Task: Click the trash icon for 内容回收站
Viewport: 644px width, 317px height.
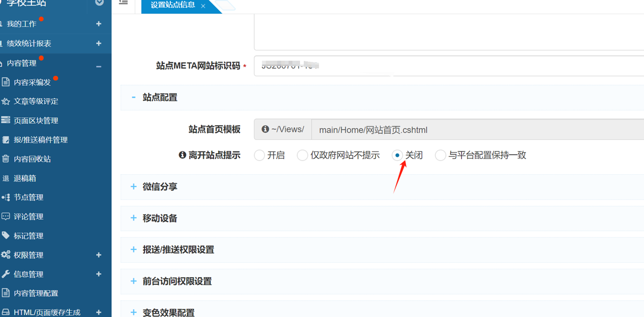Action: click(x=6, y=159)
